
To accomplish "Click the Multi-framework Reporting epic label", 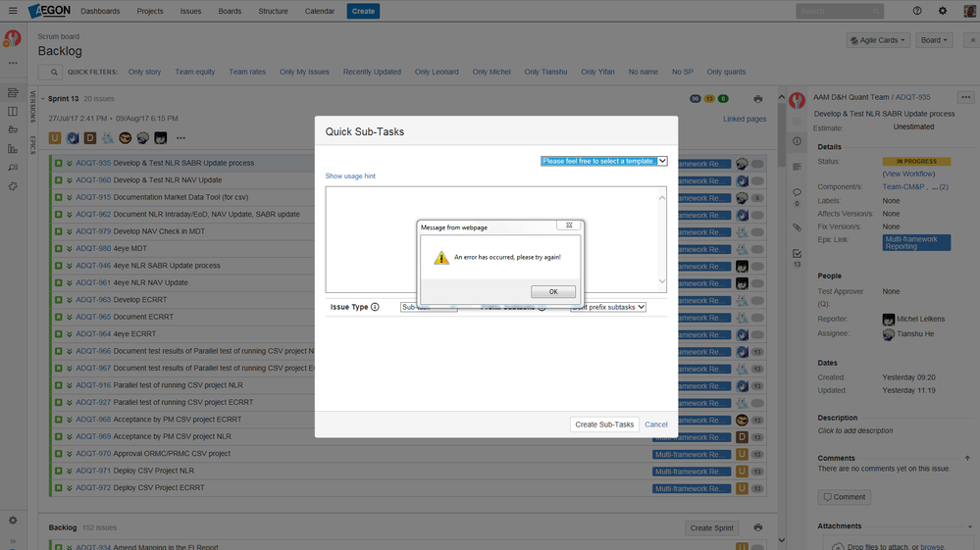I will 916,243.
